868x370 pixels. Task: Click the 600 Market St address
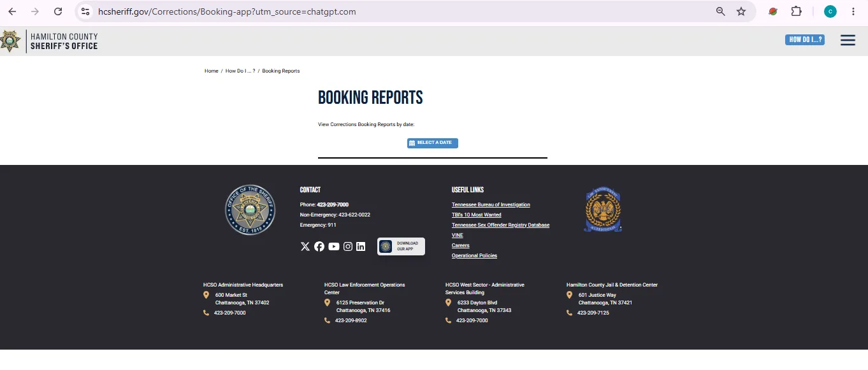tap(242, 299)
